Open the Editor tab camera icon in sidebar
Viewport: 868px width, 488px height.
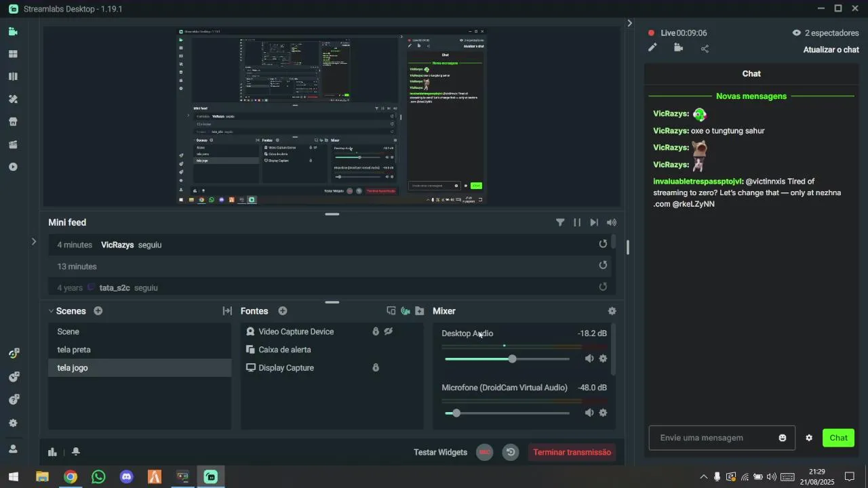tap(13, 31)
